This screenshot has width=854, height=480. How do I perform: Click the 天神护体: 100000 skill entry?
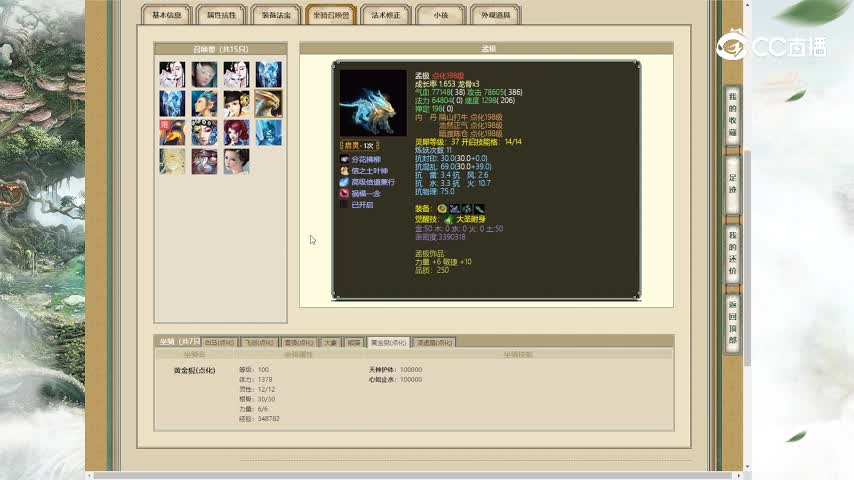[395, 369]
